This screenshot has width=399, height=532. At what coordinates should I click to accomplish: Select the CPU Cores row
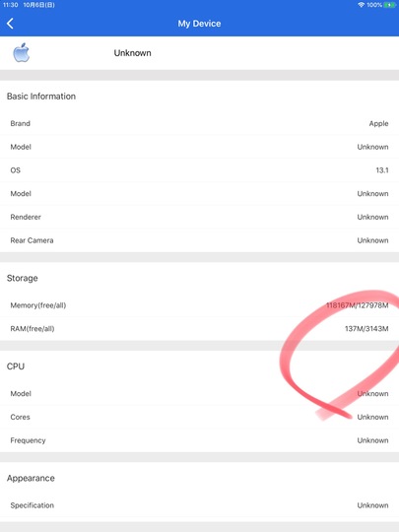(199, 417)
